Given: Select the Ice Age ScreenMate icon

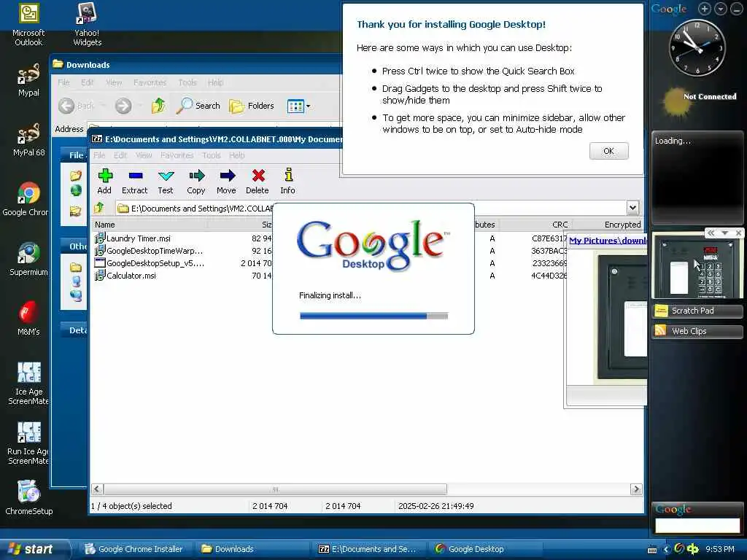Looking at the screenshot, I should point(28,384).
